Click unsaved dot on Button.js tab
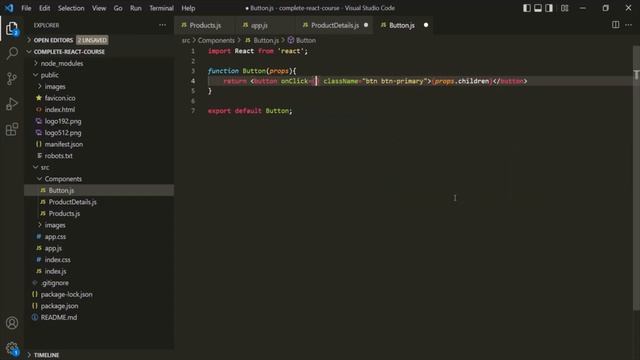 click(x=426, y=25)
